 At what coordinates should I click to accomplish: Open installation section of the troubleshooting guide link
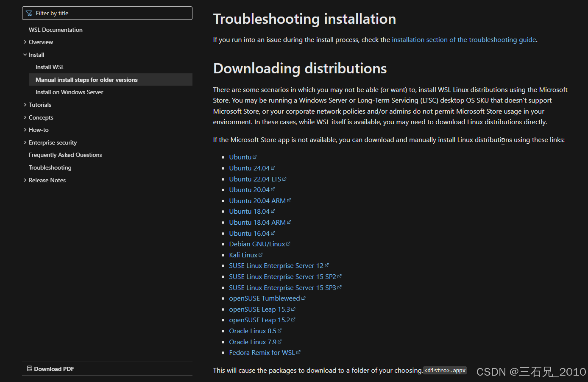(x=464, y=39)
